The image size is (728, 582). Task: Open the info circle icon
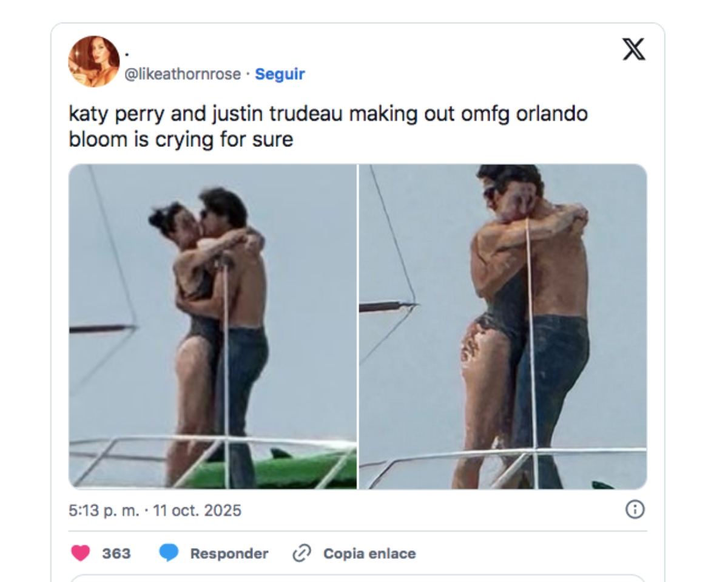pyautogui.click(x=635, y=510)
